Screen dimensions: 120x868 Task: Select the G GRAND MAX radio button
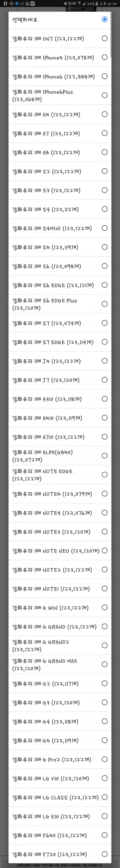[105, 664]
